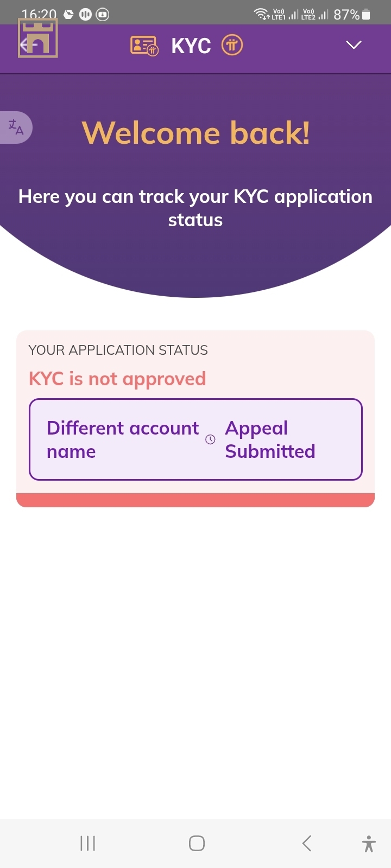Image resolution: width=391 pixels, height=868 pixels.
Task: Tap KYC is not approved message
Action: [x=117, y=379]
